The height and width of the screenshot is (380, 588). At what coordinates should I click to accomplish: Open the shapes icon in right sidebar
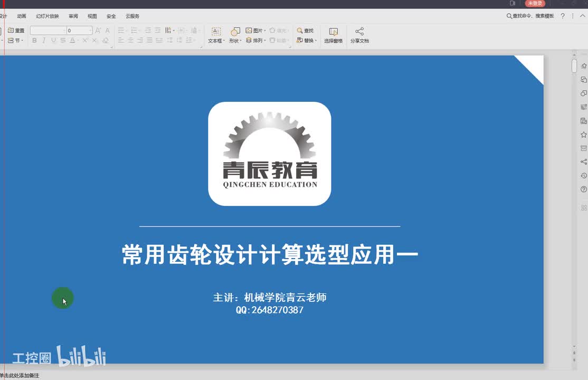pos(583,93)
